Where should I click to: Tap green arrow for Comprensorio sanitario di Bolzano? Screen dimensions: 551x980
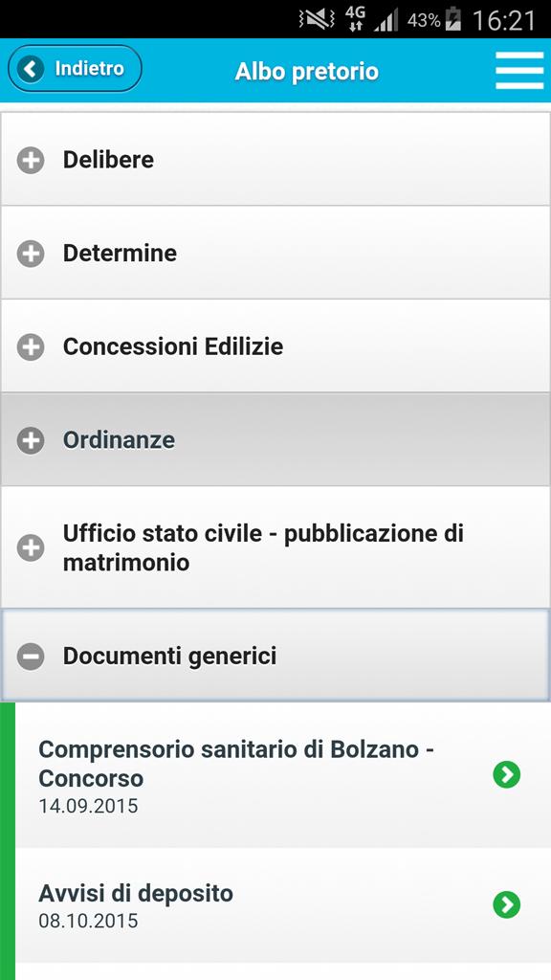click(x=507, y=775)
